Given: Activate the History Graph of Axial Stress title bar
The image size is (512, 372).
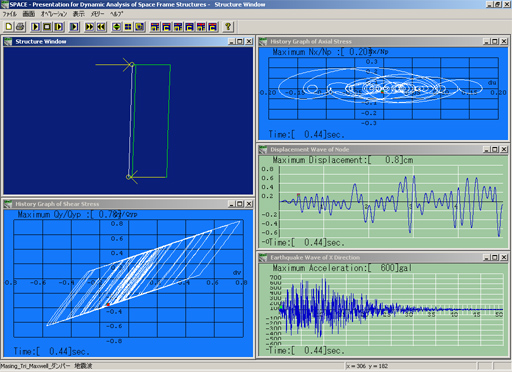Looking at the screenshot, I should point(383,42).
